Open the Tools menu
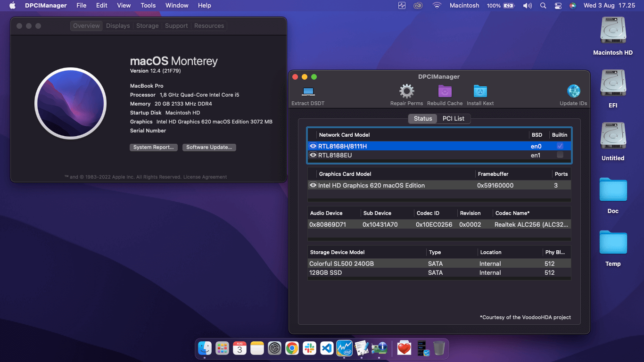This screenshot has height=362, width=644. pos(148,6)
